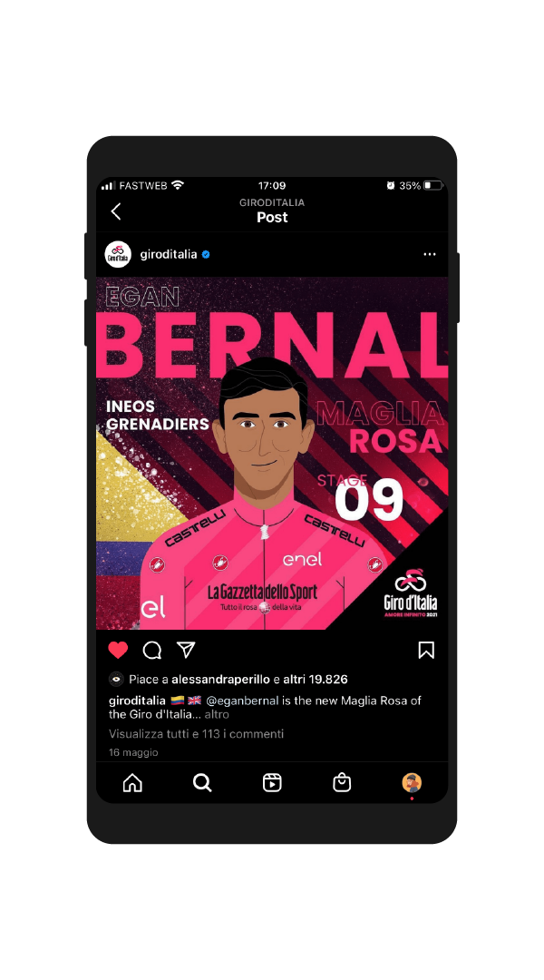Go to the Home tab
544x980 pixels.
click(132, 782)
